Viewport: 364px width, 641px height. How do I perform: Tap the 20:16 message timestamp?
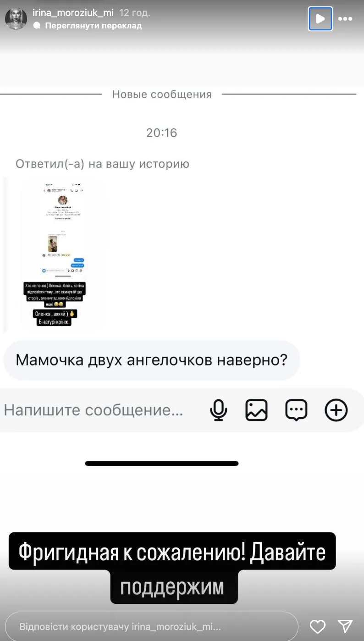[x=161, y=133]
